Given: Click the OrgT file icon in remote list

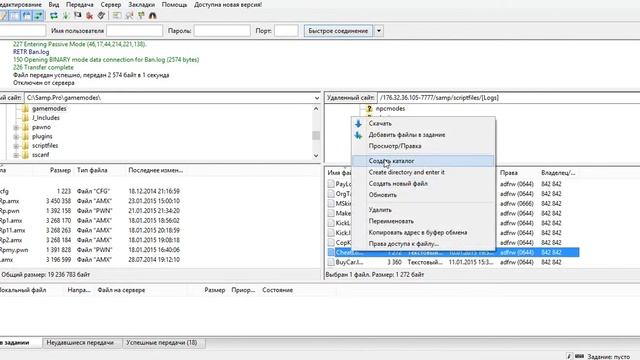Looking at the screenshot, I should (x=331, y=194).
